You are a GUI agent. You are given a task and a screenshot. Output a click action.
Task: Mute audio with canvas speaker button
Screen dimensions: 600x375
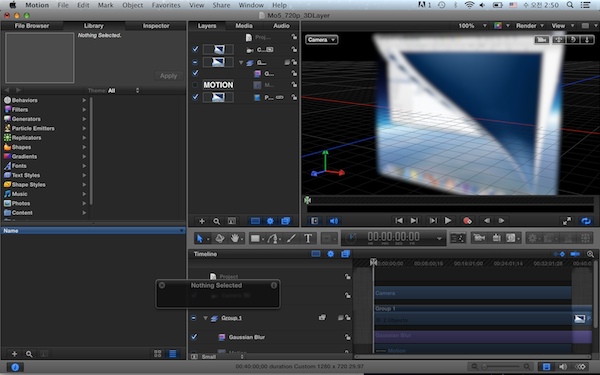(x=334, y=221)
